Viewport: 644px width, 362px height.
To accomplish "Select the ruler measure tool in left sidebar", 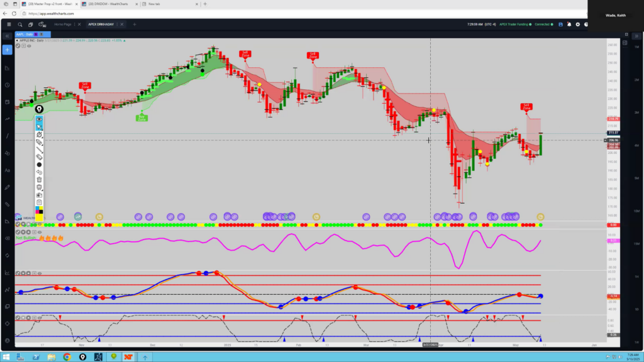I will click(8, 204).
